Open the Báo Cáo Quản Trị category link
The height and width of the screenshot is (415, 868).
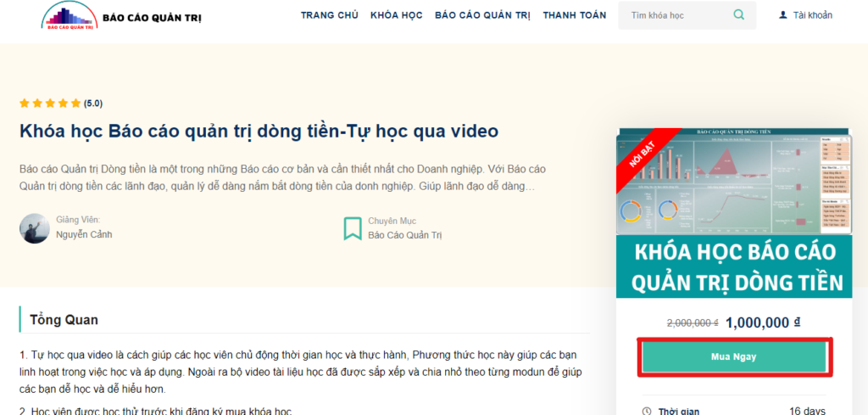click(405, 235)
